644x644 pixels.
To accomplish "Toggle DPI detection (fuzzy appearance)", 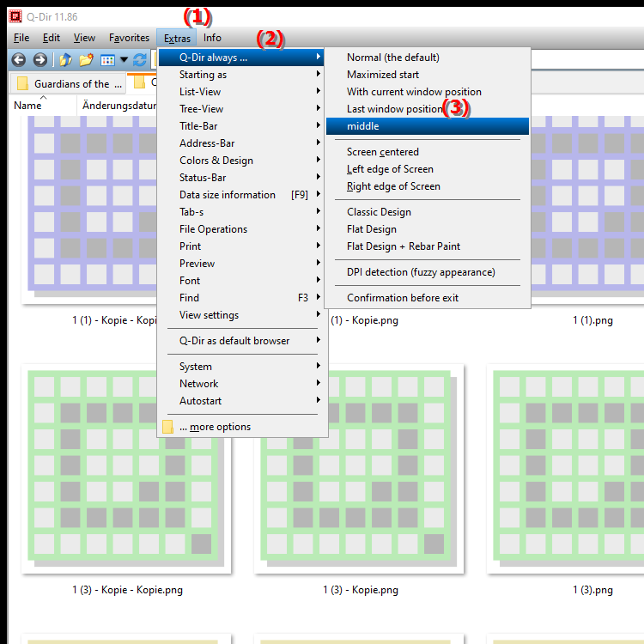I will point(428,272).
